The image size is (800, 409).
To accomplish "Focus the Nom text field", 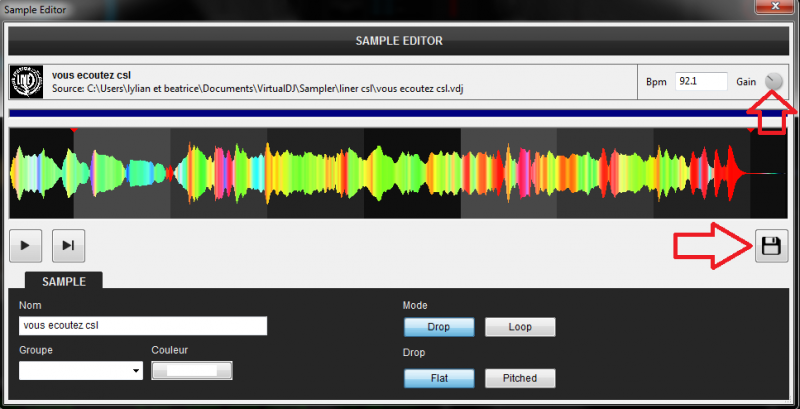I will [143, 326].
